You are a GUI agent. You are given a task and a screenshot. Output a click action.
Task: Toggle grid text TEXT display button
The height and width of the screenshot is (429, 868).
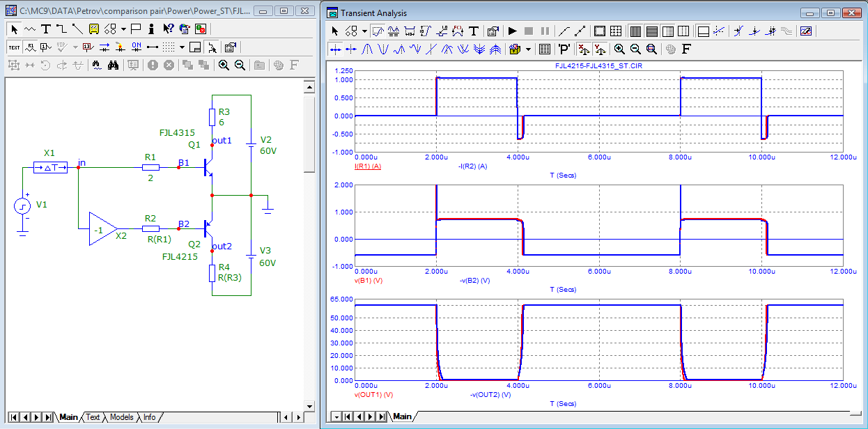click(x=15, y=47)
